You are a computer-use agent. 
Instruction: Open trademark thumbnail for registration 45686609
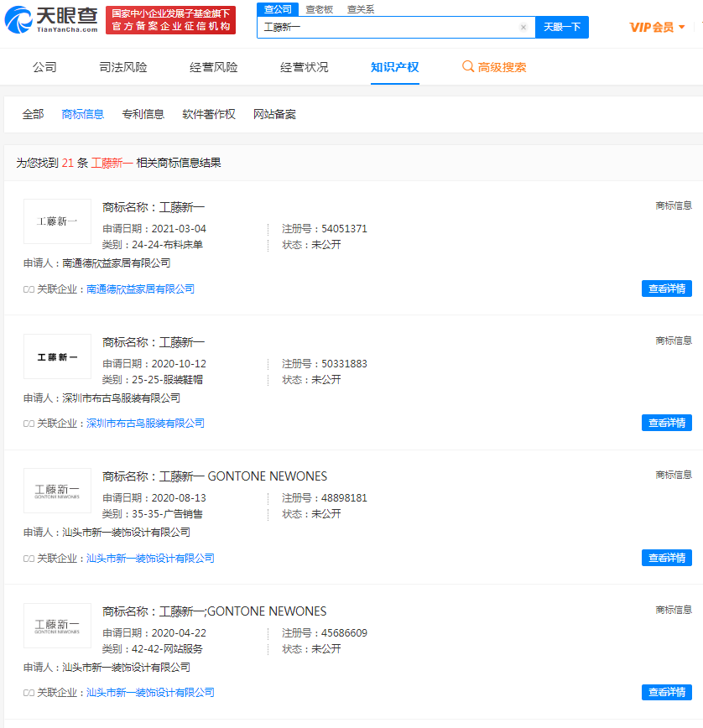(57, 626)
